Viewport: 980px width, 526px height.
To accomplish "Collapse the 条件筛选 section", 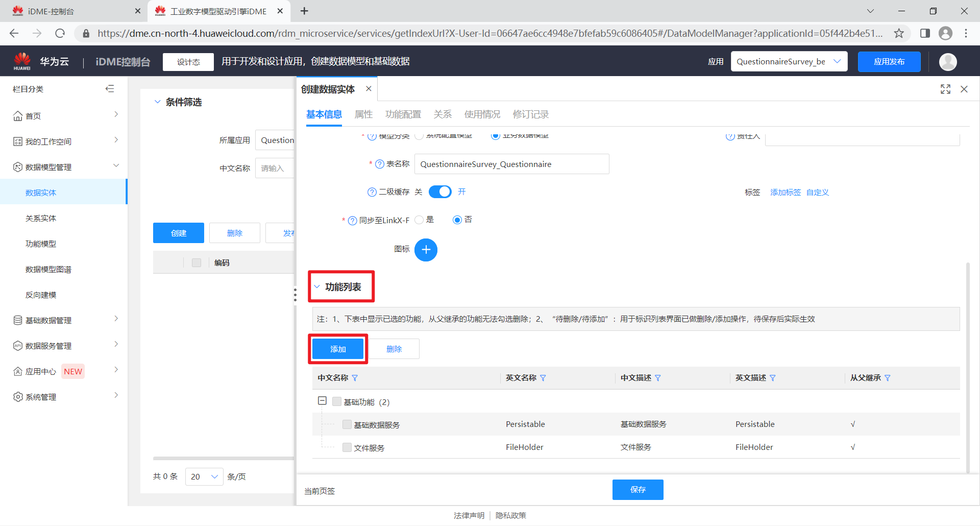I will click(x=157, y=102).
